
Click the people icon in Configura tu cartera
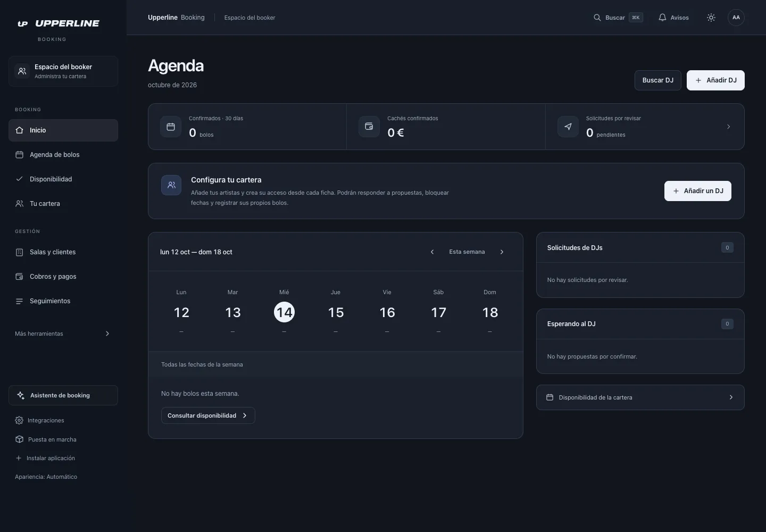(171, 185)
